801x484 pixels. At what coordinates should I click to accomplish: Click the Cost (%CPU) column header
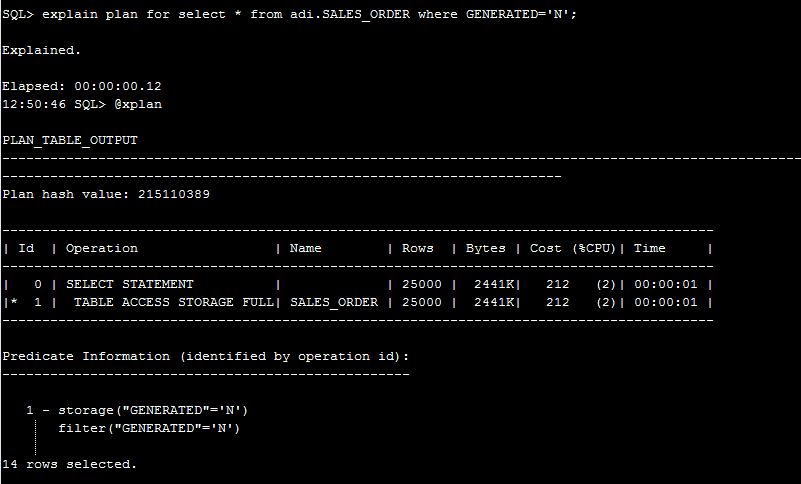575,248
